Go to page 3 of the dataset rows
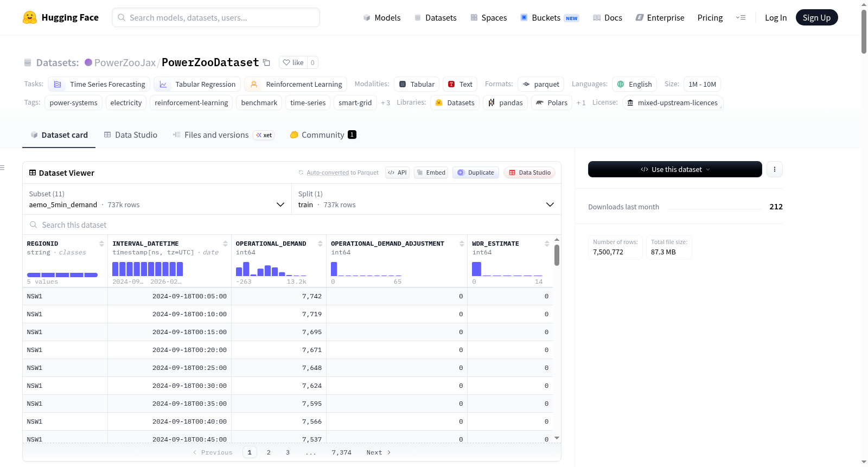The image size is (868, 467). [x=288, y=452]
